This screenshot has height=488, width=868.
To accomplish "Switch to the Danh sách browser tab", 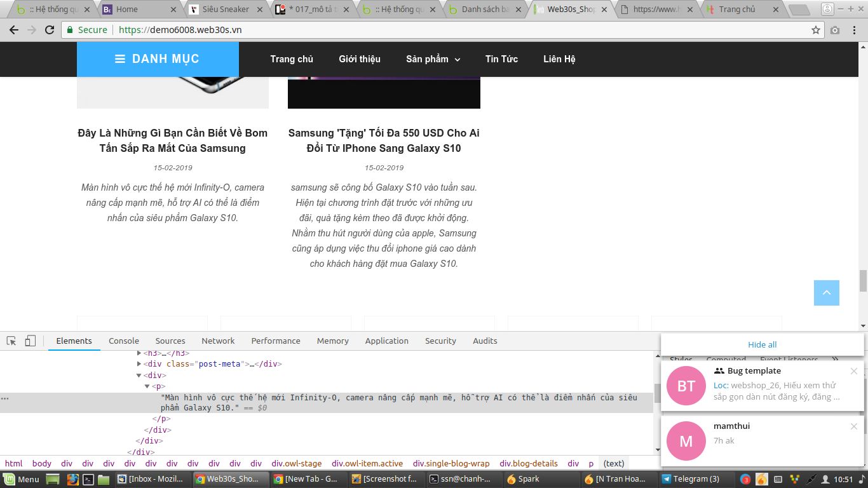I will pyautogui.click(x=484, y=10).
